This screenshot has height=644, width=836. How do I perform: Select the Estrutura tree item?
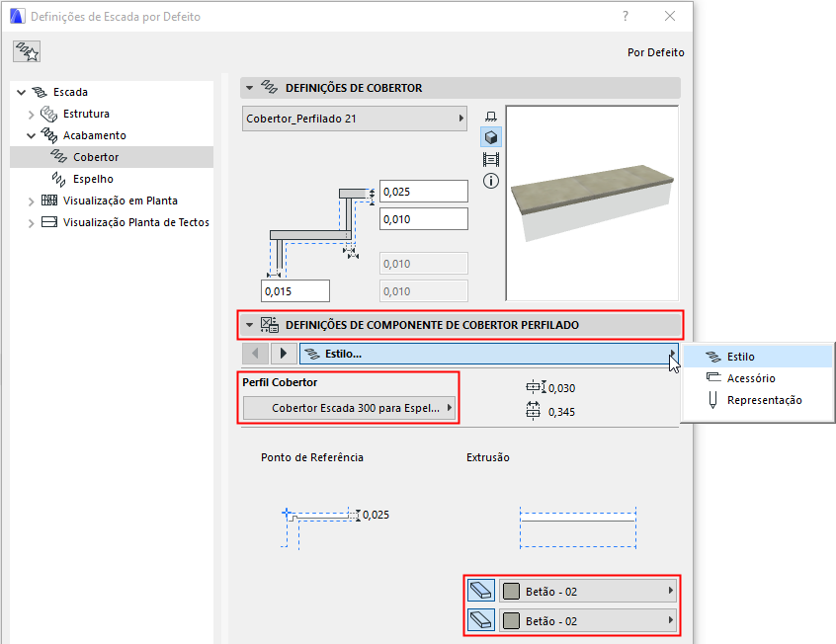[86, 114]
